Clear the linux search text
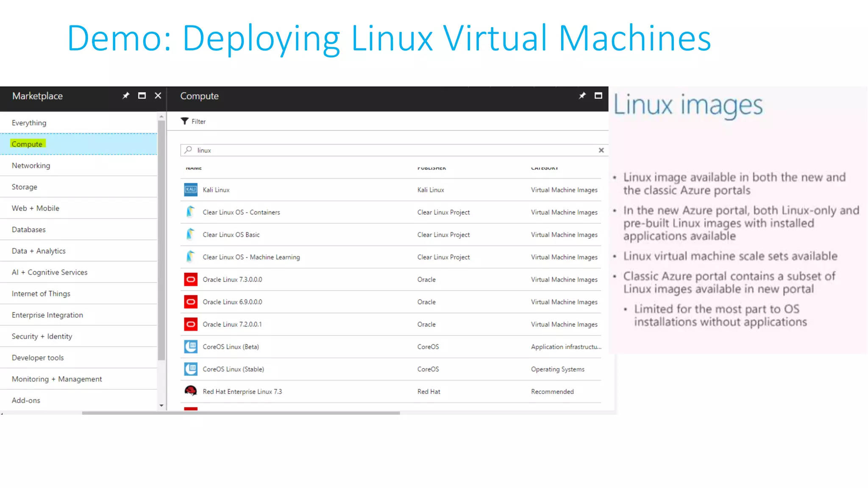The height and width of the screenshot is (488, 868). click(x=601, y=150)
